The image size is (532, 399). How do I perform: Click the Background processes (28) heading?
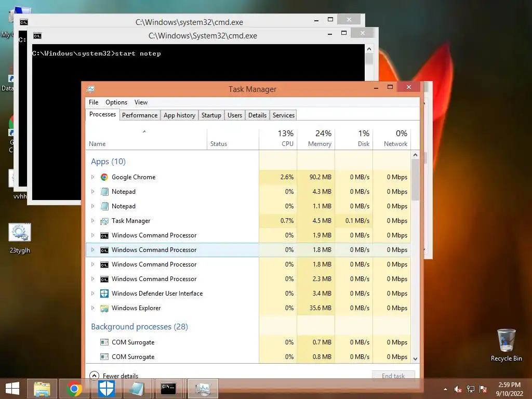coord(139,327)
